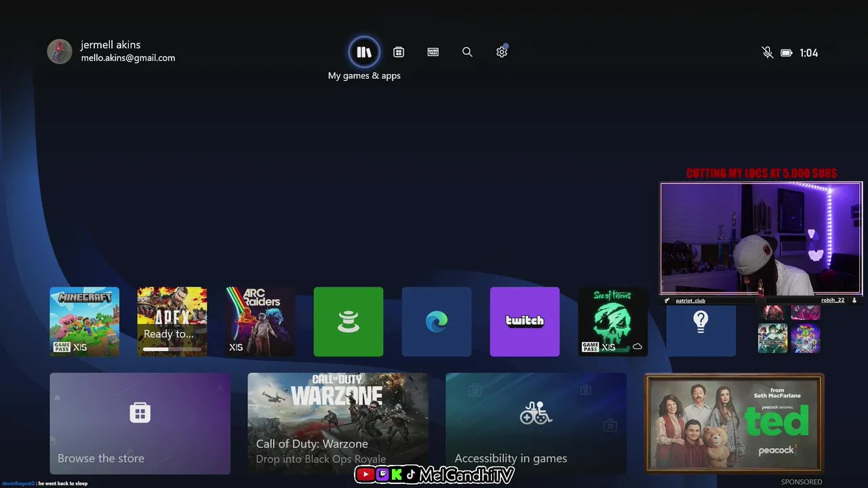This screenshot has height=488, width=868.
Task: Click the YouTube icon in MelGandhiTV banner
Action: tap(365, 475)
